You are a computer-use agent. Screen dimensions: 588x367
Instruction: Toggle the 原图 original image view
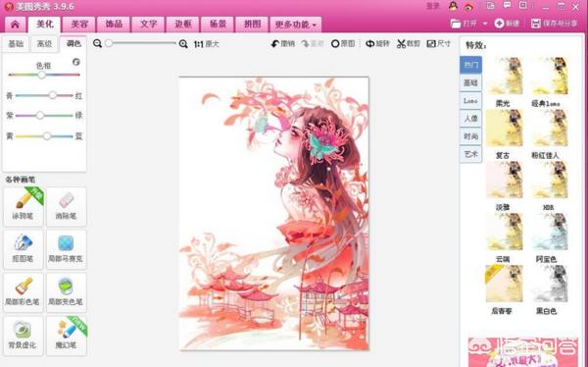click(x=343, y=44)
